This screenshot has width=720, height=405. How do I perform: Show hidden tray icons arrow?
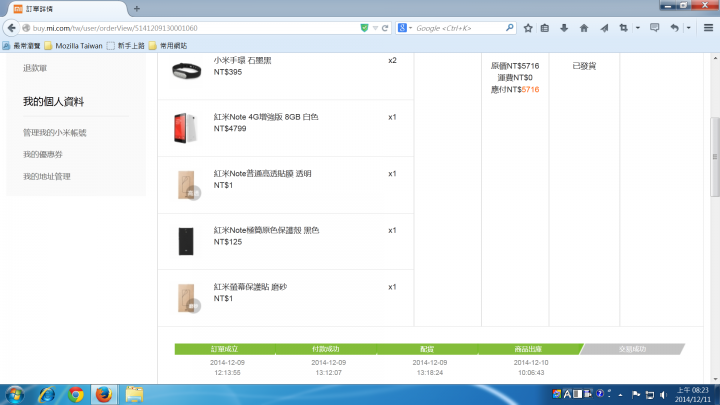click(x=620, y=394)
